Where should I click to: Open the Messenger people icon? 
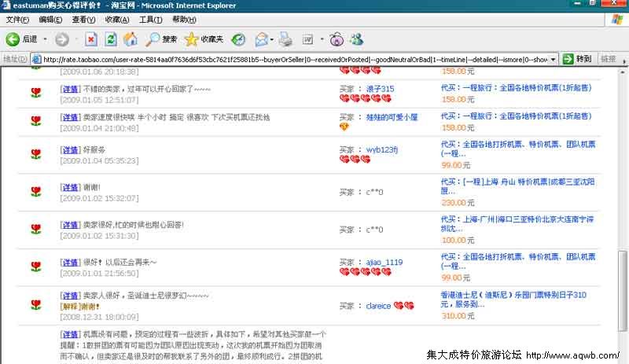(356, 39)
